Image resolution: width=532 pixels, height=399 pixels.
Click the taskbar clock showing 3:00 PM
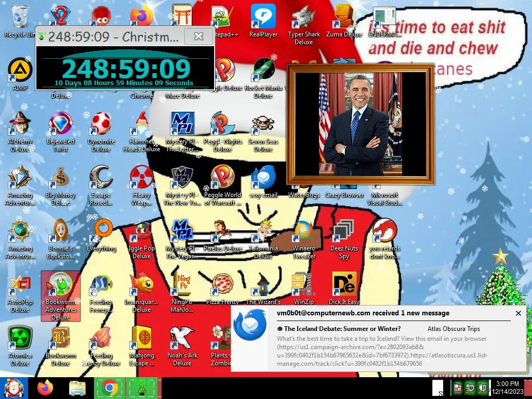click(507, 388)
